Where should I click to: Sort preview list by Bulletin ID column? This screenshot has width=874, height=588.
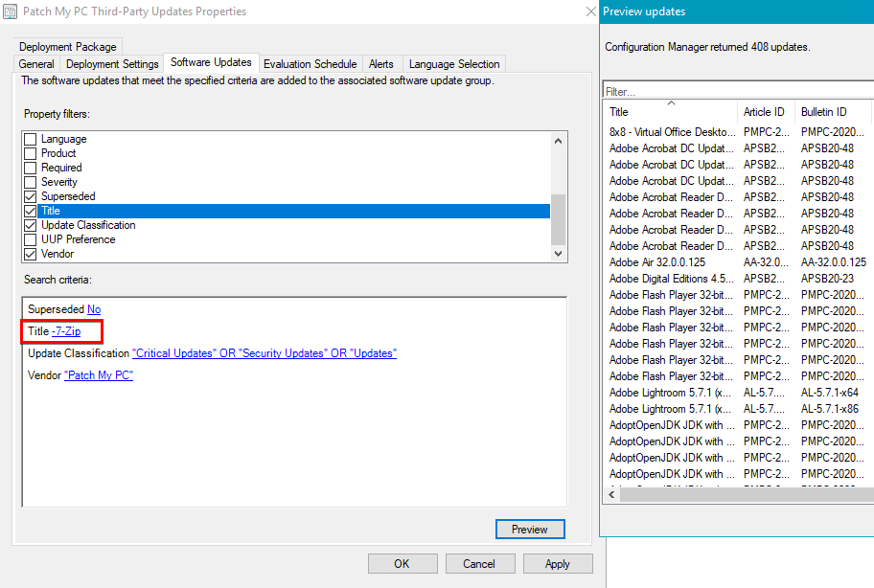(834, 112)
